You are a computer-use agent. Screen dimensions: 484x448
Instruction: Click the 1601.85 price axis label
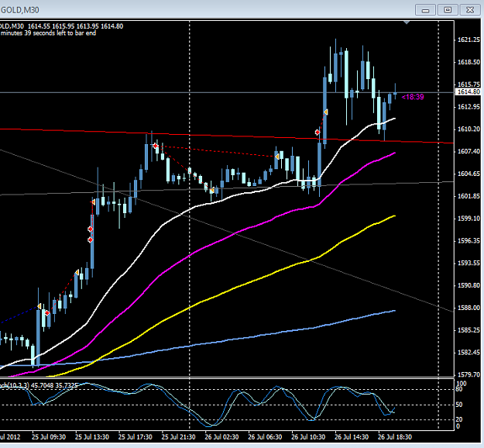coord(469,196)
